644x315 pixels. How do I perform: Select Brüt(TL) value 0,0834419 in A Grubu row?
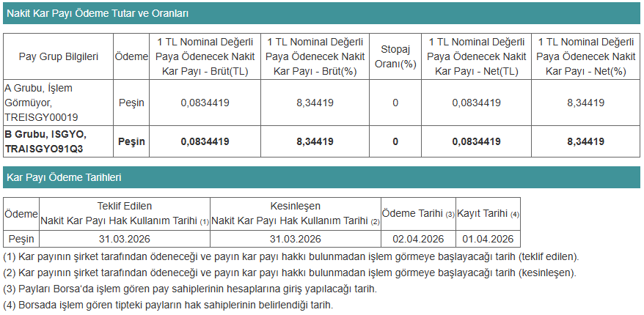tap(205, 103)
